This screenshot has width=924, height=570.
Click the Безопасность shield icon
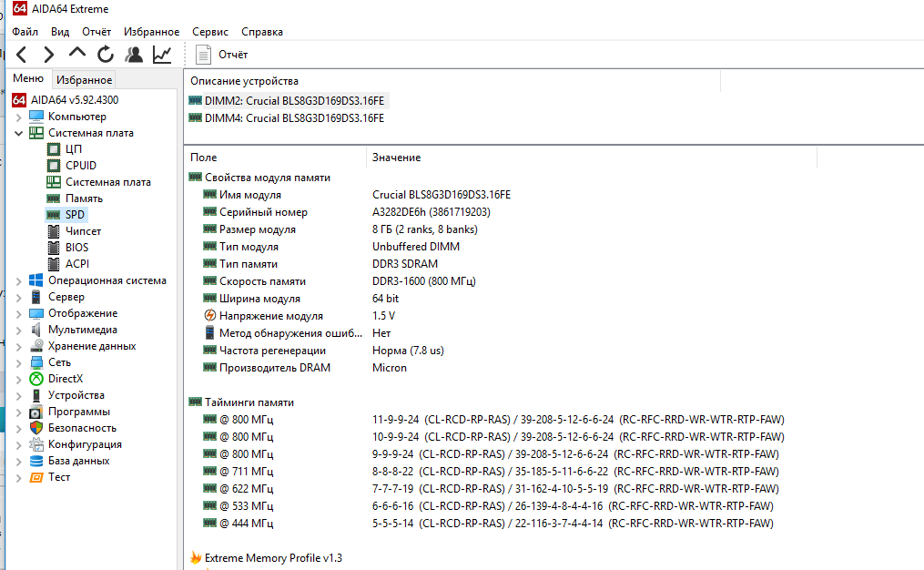tap(36, 428)
